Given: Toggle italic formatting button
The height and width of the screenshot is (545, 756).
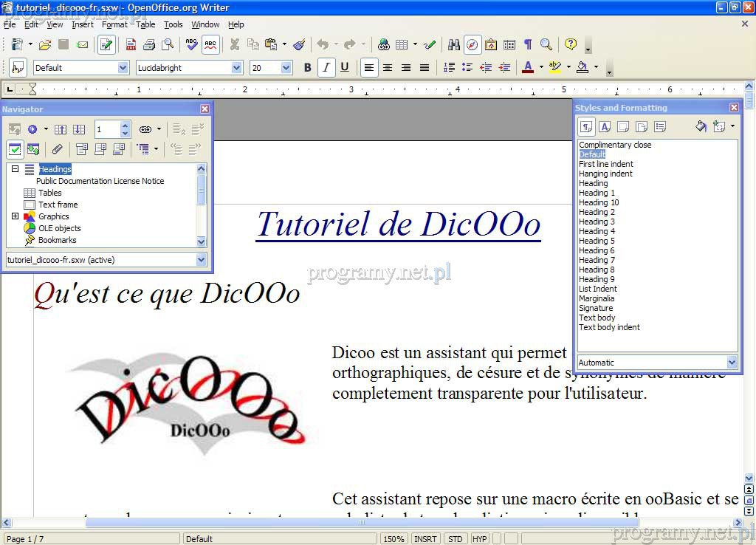Looking at the screenshot, I should 326,68.
